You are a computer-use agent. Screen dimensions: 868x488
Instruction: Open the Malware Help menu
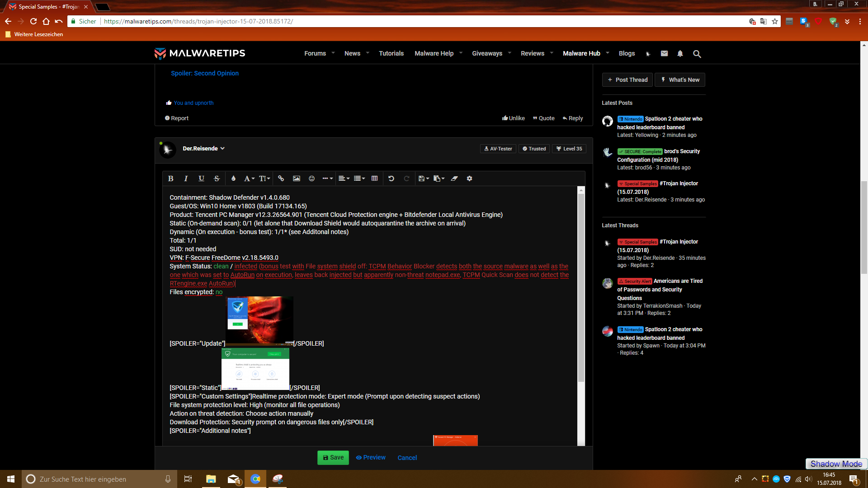click(434, 53)
